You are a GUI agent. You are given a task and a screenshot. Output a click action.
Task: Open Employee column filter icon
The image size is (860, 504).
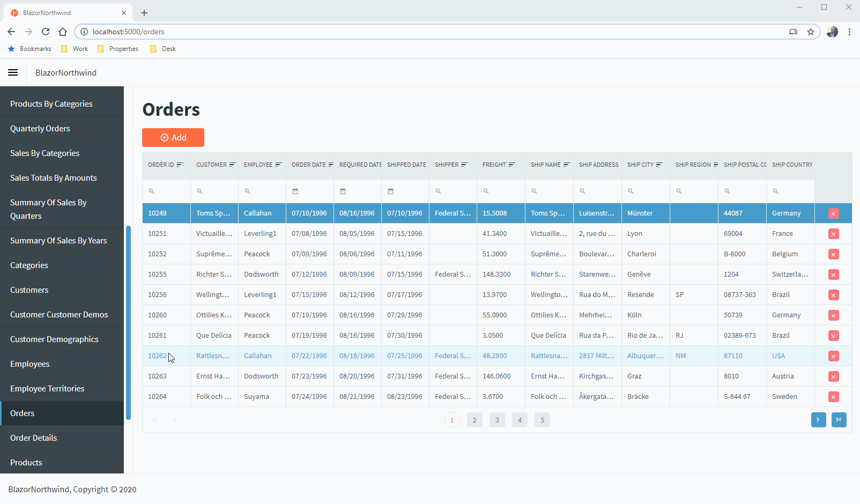pos(278,165)
